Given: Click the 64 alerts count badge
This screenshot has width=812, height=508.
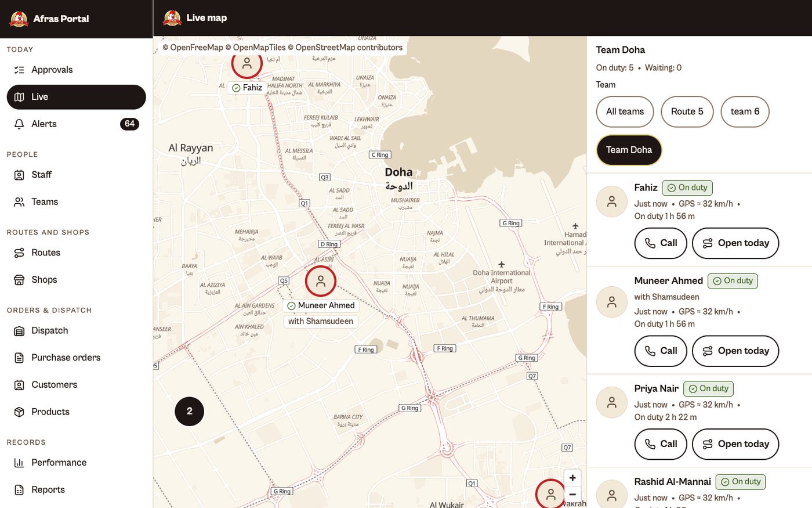Looking at the screenshot, I should click(129, 124).
